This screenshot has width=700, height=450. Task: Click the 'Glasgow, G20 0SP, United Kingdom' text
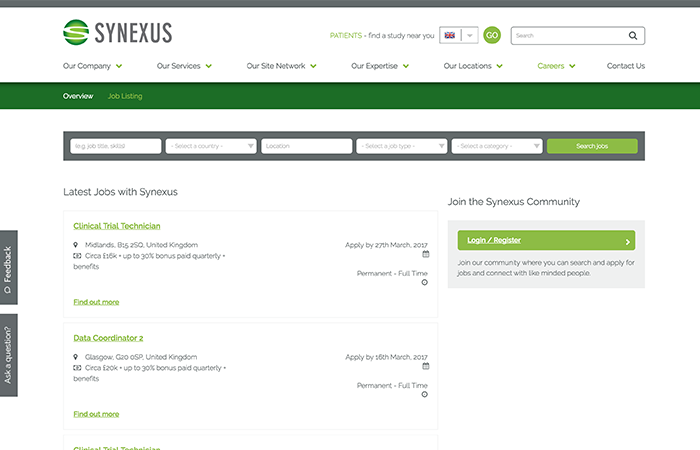tap(141, 357)
